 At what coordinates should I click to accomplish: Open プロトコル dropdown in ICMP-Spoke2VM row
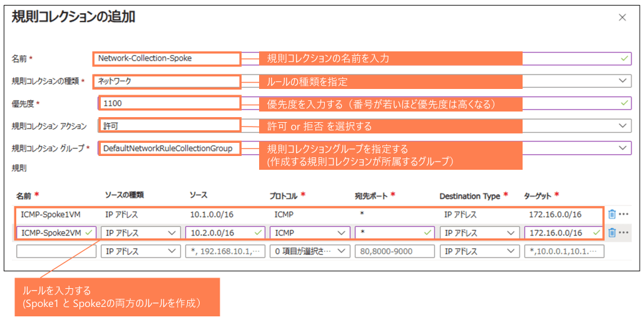click(x=310, y=233)
